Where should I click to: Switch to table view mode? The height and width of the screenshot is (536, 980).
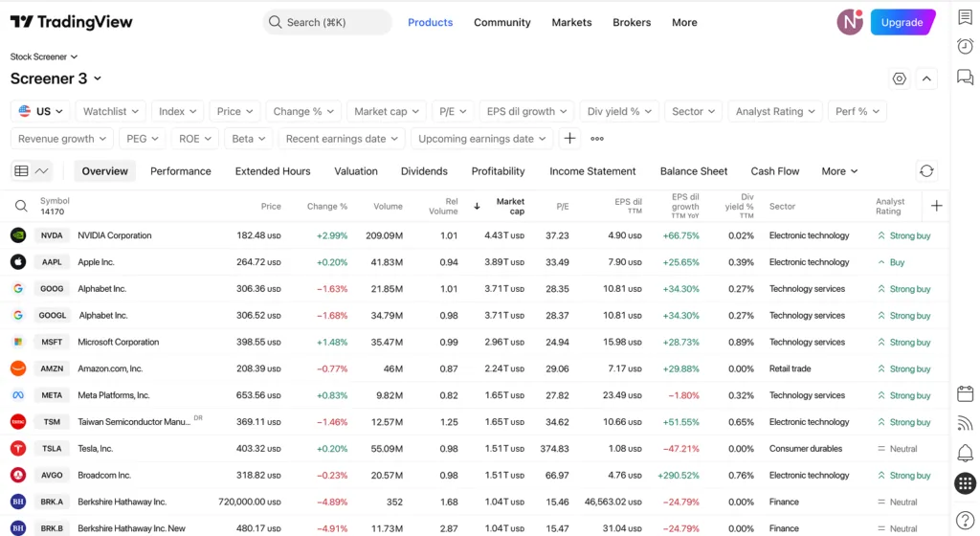[x=21, y=171]
